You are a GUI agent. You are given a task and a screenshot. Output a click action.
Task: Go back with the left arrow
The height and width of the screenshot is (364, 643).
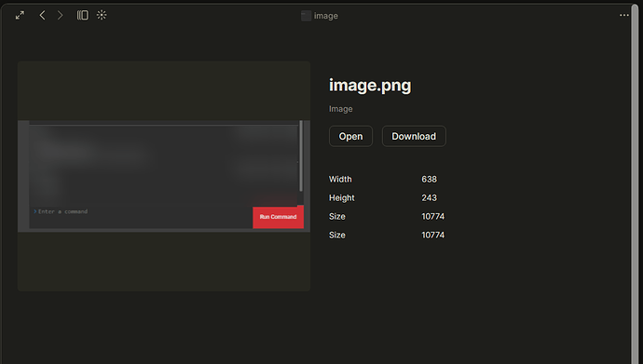pyautogui.click(x=42, y=16)
